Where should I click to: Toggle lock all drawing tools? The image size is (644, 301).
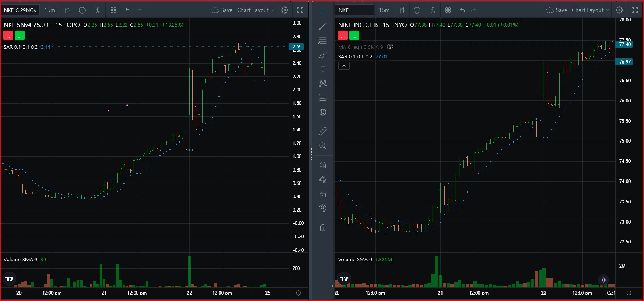(323, 194)
